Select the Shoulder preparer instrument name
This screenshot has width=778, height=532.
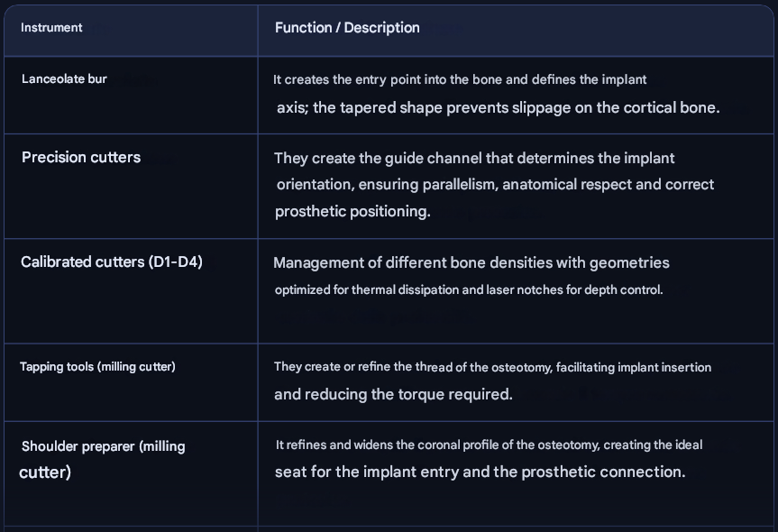103,446
